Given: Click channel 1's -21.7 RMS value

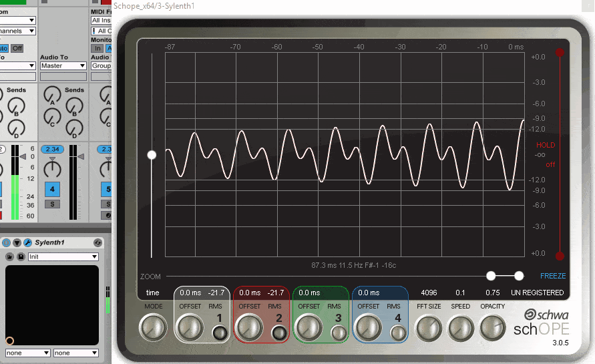Looking at the screenshot, I should (x=216, y=293).
